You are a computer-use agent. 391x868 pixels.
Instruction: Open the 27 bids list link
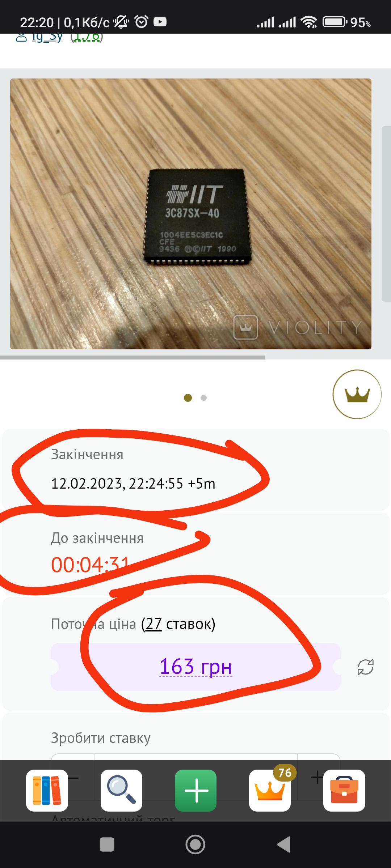click(x=154, y=624)
